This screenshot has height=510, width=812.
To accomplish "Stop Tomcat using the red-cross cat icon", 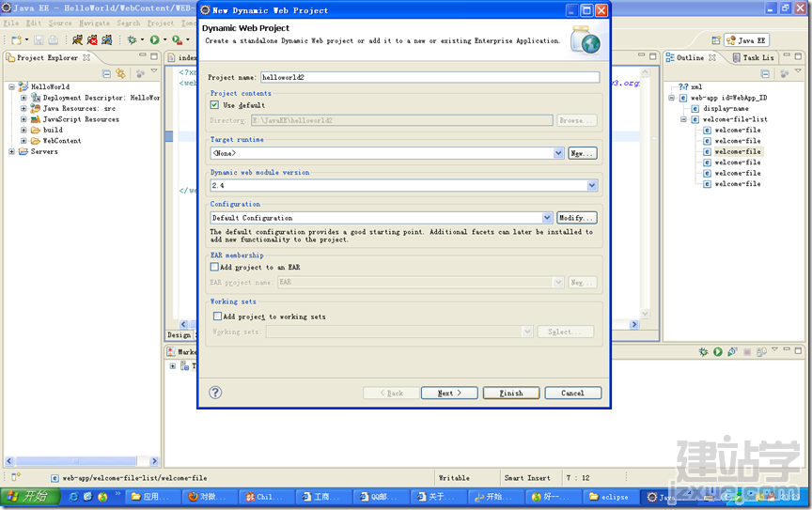I will pos(92,39).
